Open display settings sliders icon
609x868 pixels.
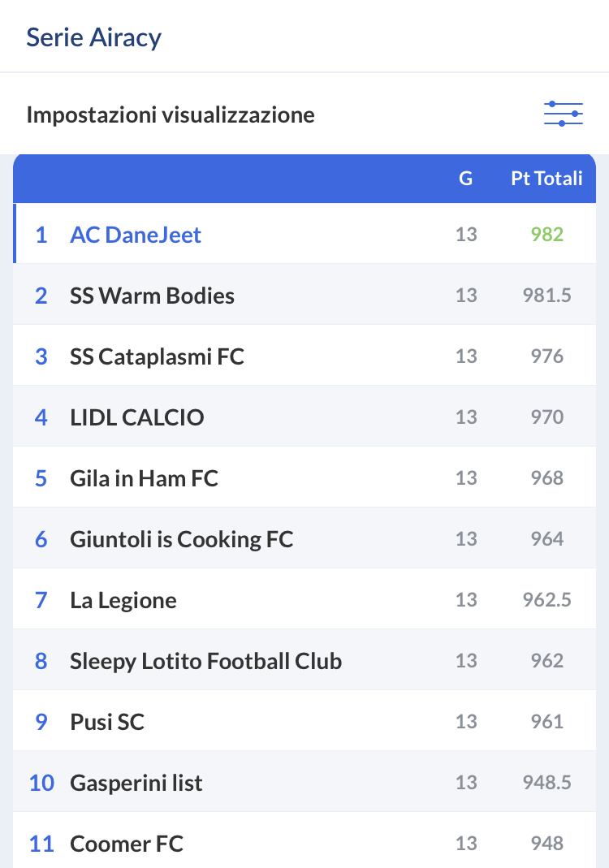(563, 114)
